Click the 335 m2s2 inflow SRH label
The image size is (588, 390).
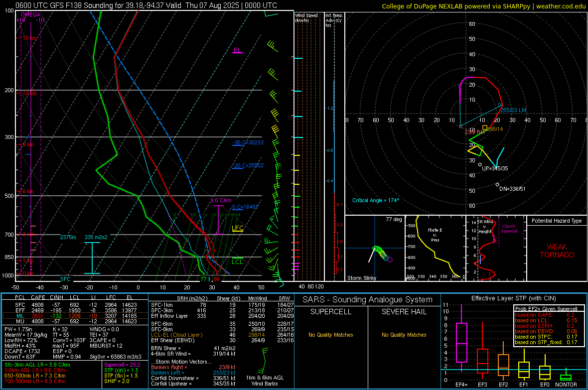pyautogui.click(x=96, y=237)
